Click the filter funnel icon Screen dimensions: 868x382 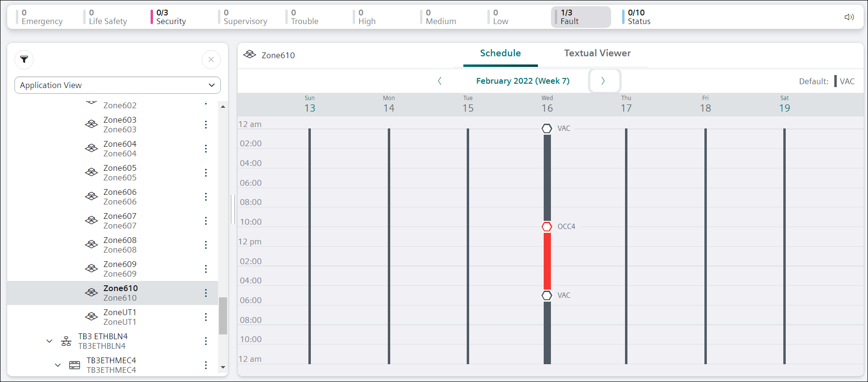coord(24,60)
